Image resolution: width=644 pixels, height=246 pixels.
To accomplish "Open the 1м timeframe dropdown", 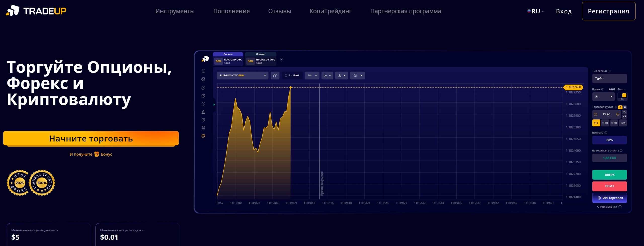I will tap(312, 75).
